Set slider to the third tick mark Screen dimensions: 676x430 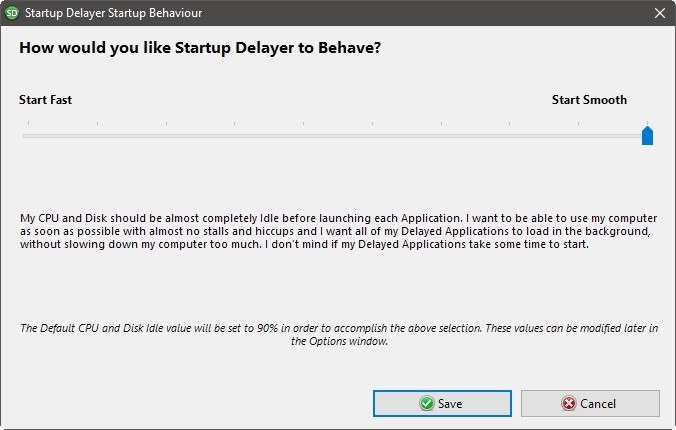click(166, 135)
